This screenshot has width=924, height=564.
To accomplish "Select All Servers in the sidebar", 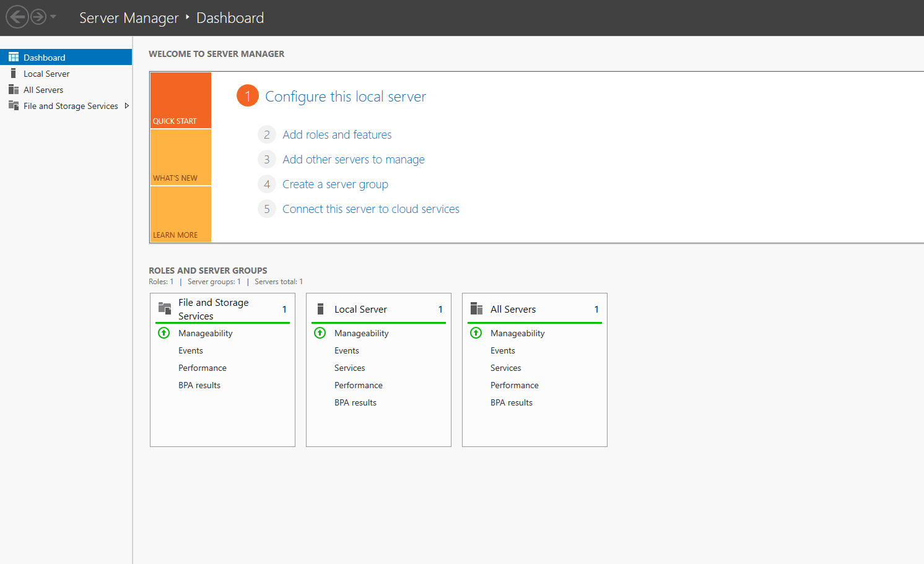I will [x=43, y=90].
